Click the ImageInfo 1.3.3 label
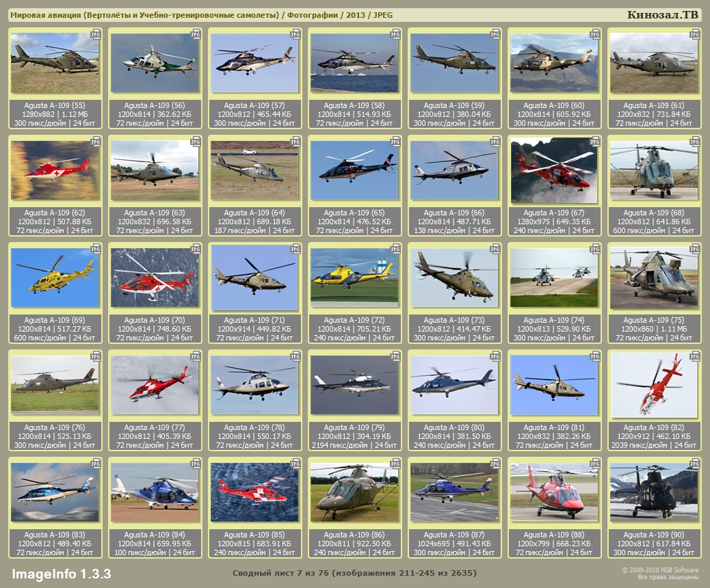Screen dimensions: 710x588 coord(61,573)
